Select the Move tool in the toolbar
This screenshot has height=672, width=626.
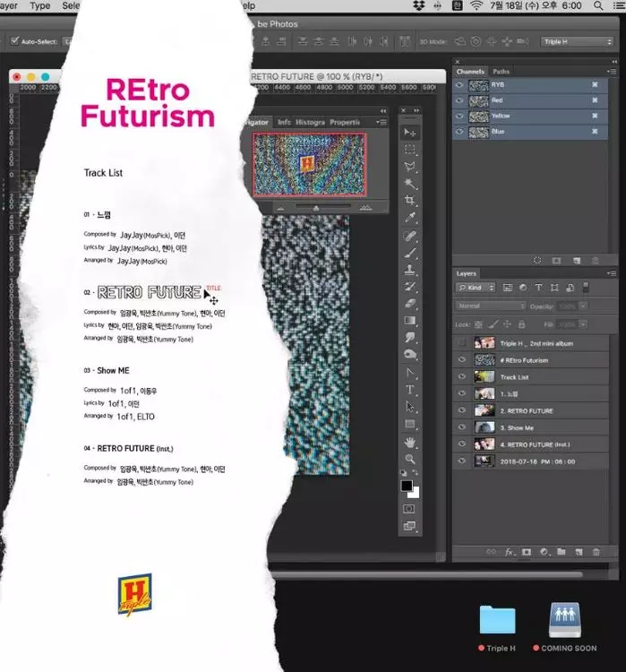click(x=410, y=133)
